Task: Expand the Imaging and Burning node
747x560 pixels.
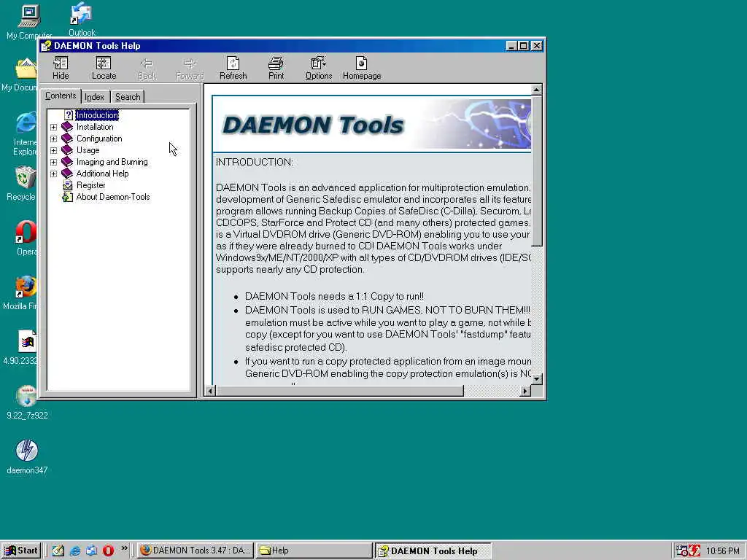Action: (x=53, y=162)
